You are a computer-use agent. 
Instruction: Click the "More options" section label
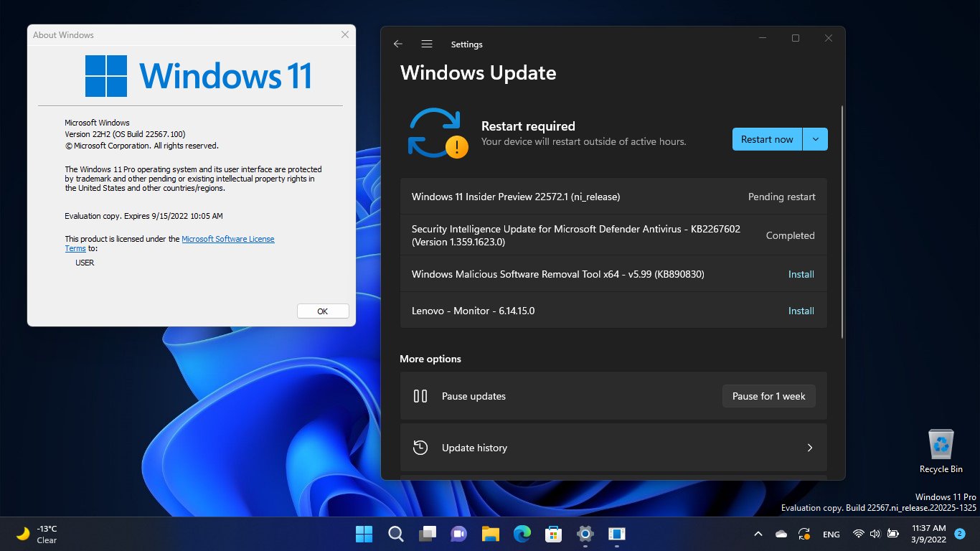pos(430,359)
